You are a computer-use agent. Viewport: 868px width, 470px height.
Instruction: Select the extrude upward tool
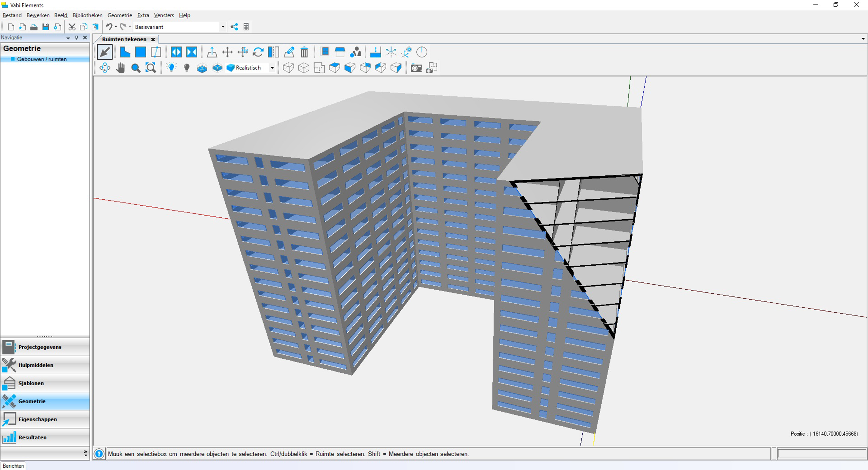[x=212, y=52]
